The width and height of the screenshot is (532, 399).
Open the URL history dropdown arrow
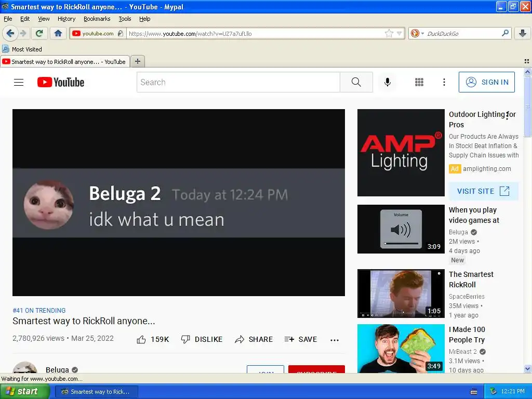(x=399, y=33)
